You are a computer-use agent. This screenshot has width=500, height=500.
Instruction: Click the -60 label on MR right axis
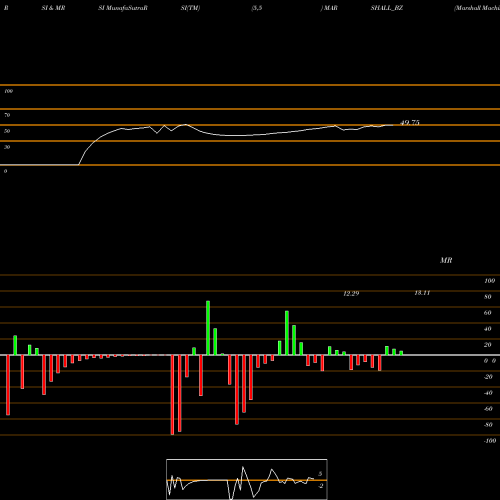488,409
